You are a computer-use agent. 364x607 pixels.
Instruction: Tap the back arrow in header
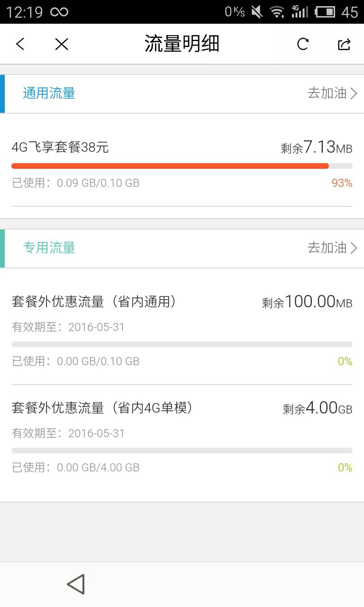tap(20, 44)
